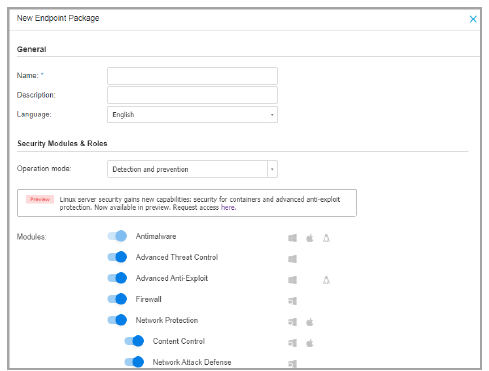The height and width of the screenshot is (371, 489).
Task: Disable the Advanced Threat Control module
Action: [117, 257]
